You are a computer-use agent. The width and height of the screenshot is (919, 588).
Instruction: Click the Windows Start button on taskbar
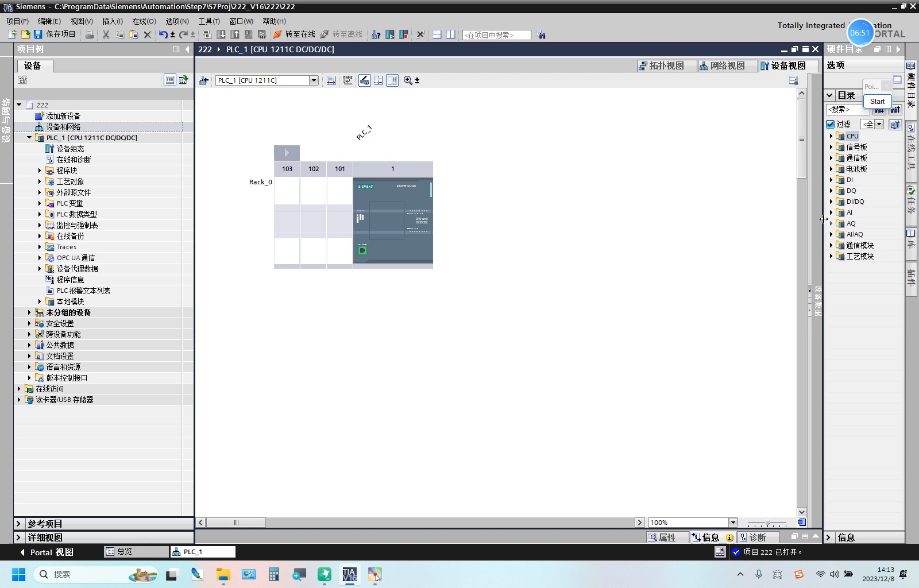click(x=18, y=574)
